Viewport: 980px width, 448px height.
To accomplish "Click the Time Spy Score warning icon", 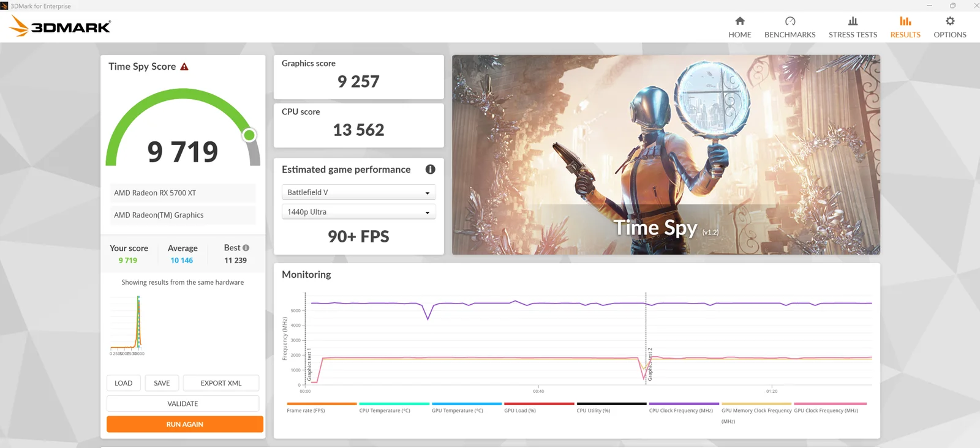I will [184, 67].
